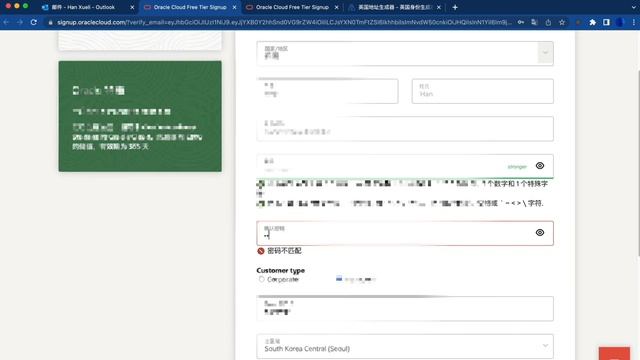Show the confirm password entry
The height and width of the screenshot is (360, 640).
pyautogui.click(x=540, y=233)
